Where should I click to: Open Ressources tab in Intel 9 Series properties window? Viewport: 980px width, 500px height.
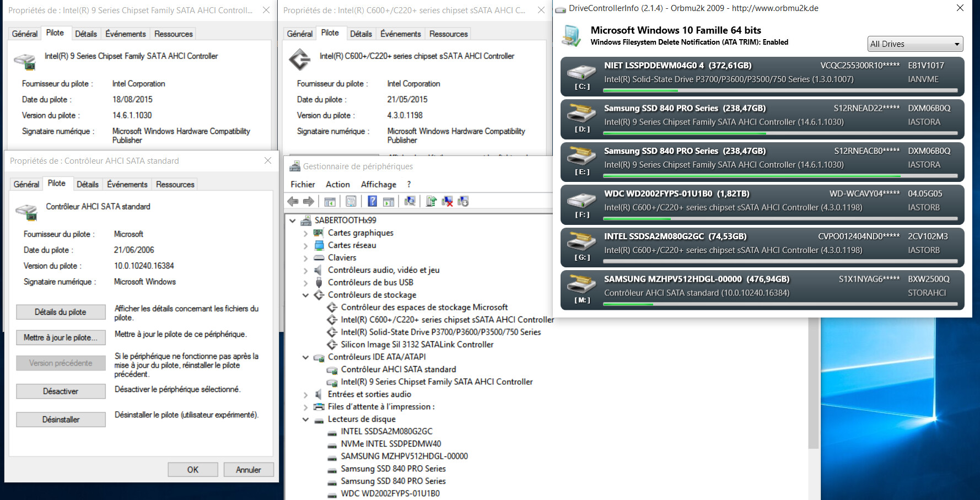tap(174, 34)
